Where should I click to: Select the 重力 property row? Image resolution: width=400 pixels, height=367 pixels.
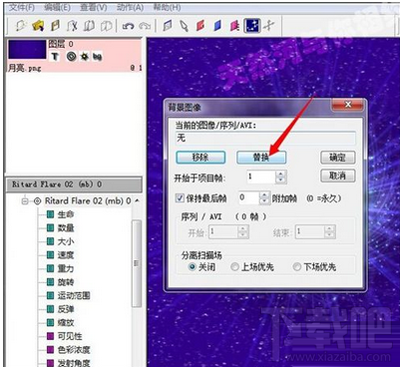point(60,268)
